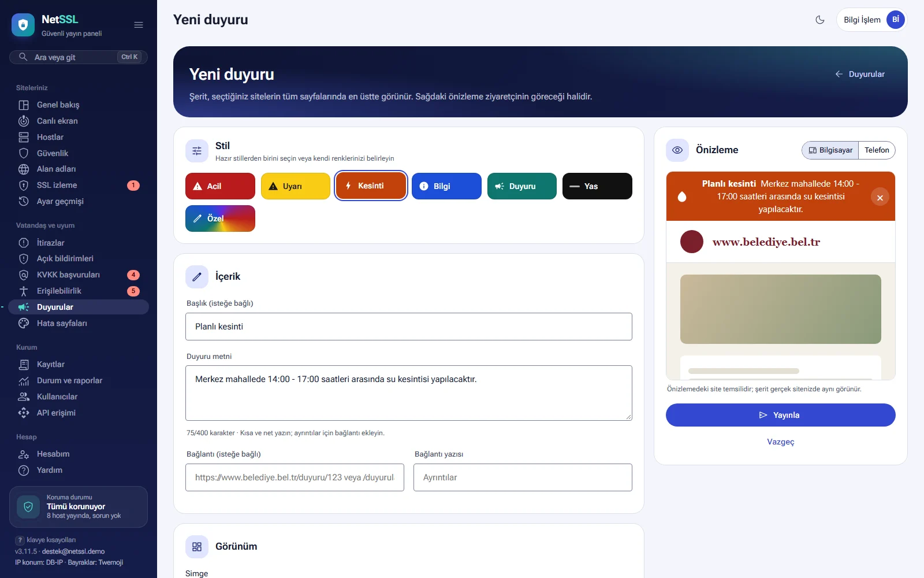Open the Tümü korunuyor status card
Image resolution: width=924 pixels, height=578 pixels.
(x=79, y=507)
